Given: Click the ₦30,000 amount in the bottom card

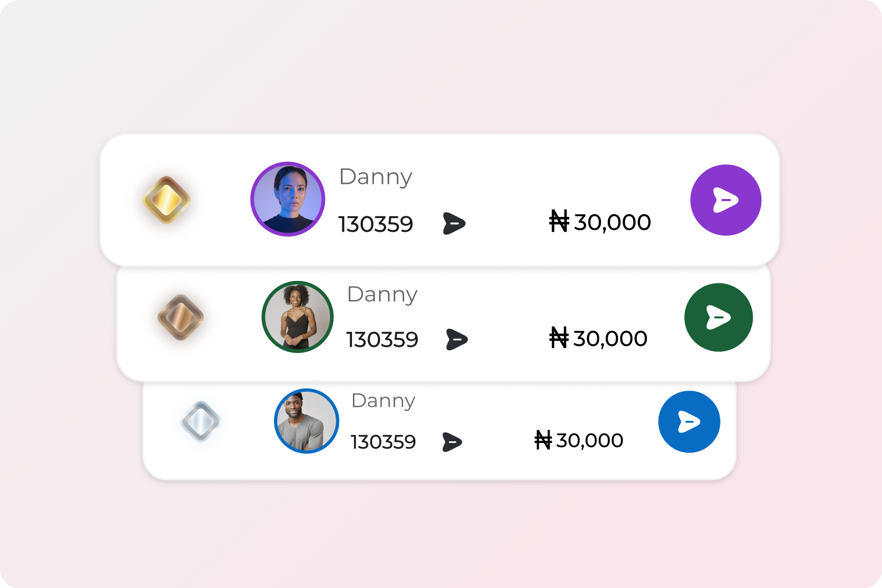Looking at the screenshot, I should tap(579, 441).
